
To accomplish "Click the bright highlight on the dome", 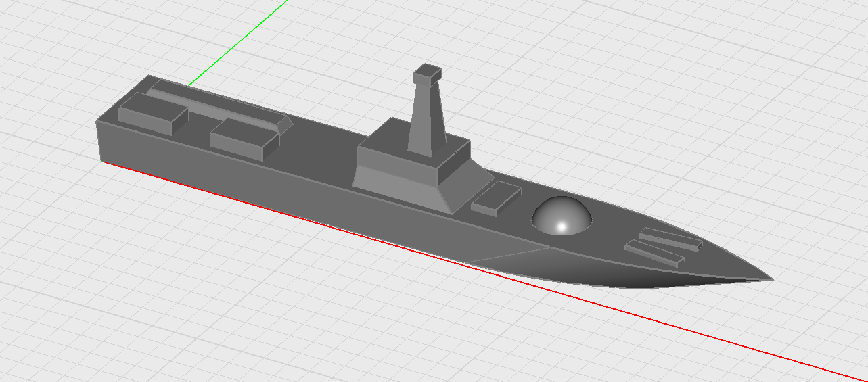I will (x=560, y=226).
